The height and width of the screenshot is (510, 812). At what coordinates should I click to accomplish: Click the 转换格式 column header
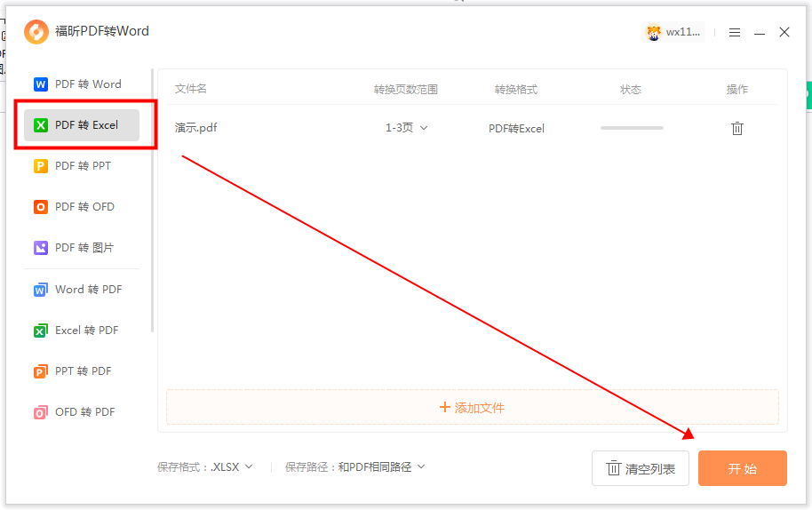click(x=516, y=90)
